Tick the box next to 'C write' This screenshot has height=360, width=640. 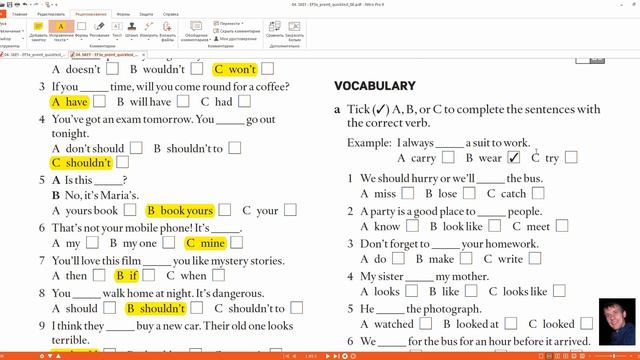pyautogui.click(x=535, y=258)
